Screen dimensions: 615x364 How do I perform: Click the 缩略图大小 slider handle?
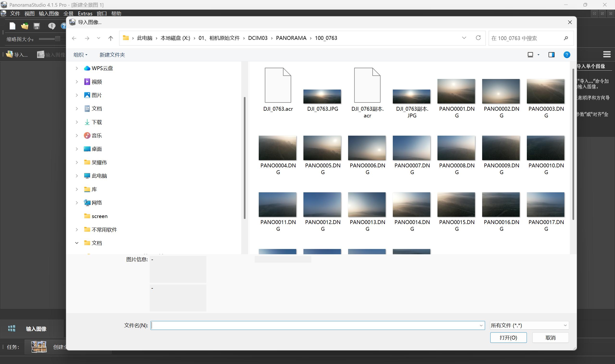click(x=57, y=39)
